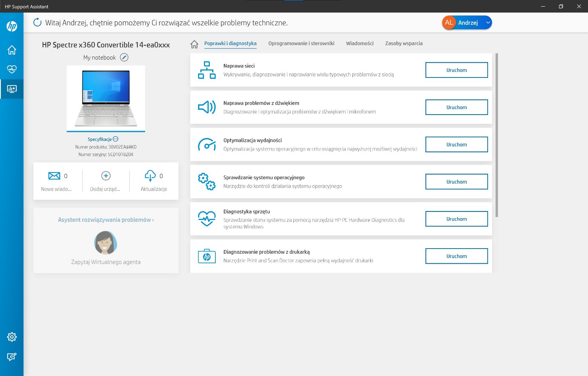The image size is (588, 376).
Task: Run Naprawa problemów z dźwiękiem
Action: pyautogui.click(x=456, y=107)
